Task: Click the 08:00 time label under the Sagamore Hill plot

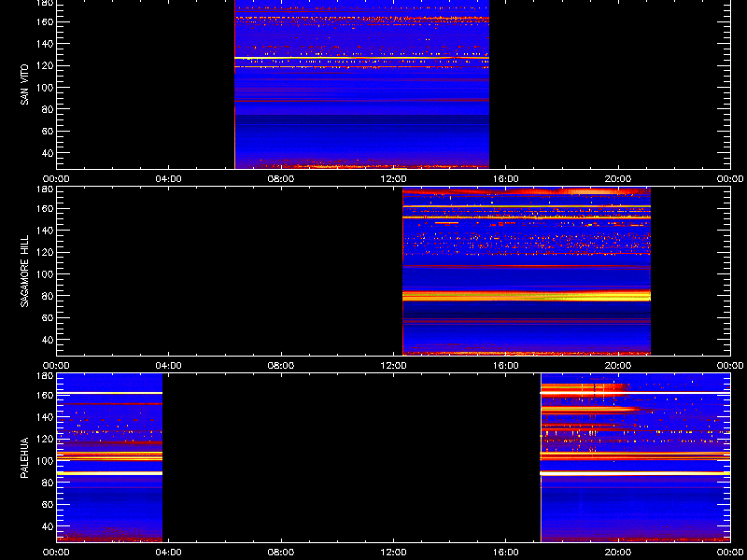Action: point(281,366)
